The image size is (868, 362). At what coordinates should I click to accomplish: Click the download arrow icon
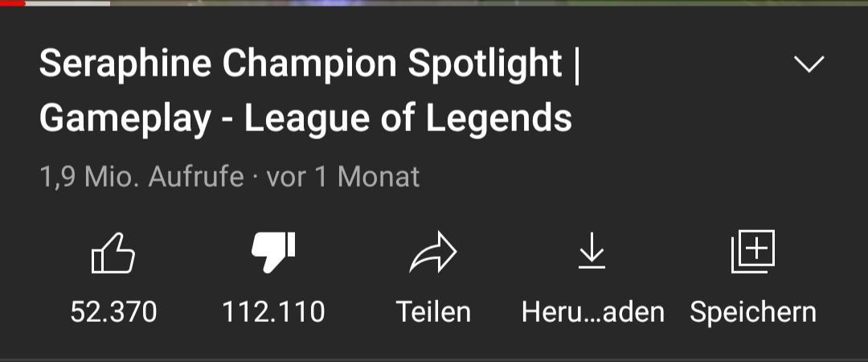click(x=592, y=251)
